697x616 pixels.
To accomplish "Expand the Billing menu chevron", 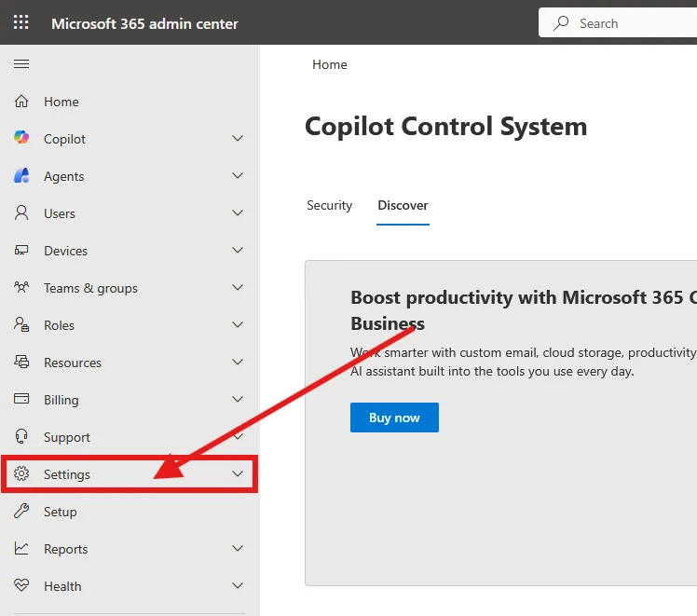I will coord(238,400).
